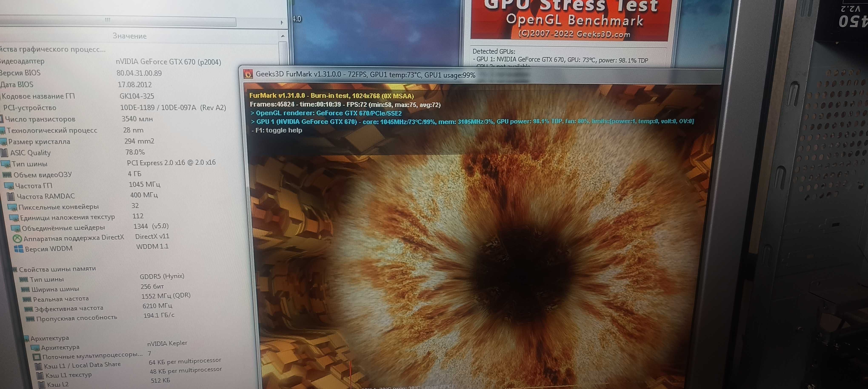Select code name value GK104-325
This screenshot has height=389, width=868.
(137, 96)
